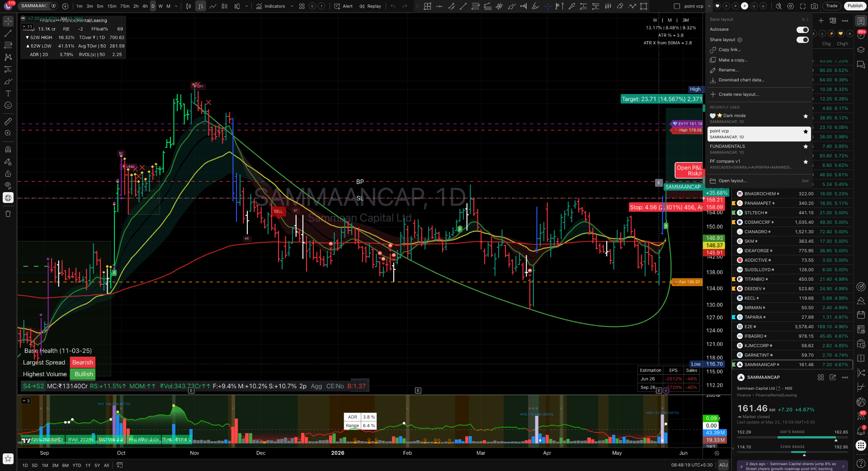Open the Indicators dialog
Image resolution: width=868 pixels, height=471 pixels.
coord(270,6)
